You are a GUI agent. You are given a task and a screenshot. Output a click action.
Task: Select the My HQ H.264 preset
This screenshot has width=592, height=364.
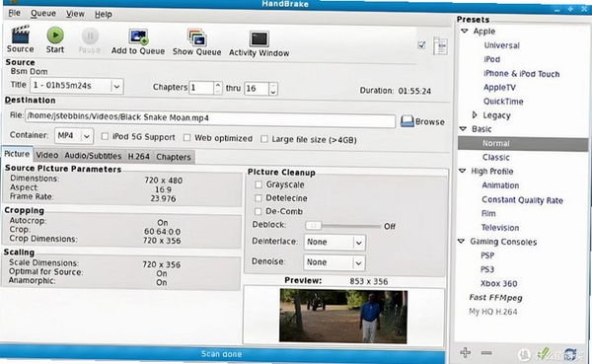pos(492,312)
